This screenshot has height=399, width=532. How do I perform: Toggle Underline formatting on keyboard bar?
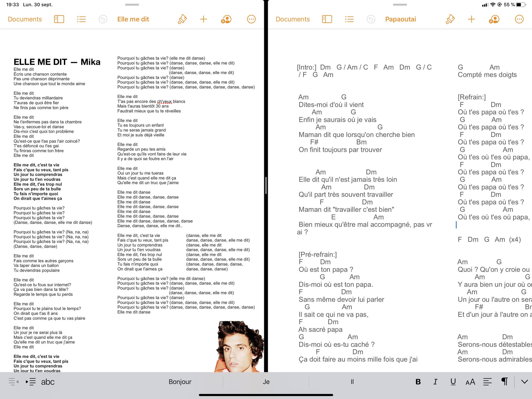point(453,382)
